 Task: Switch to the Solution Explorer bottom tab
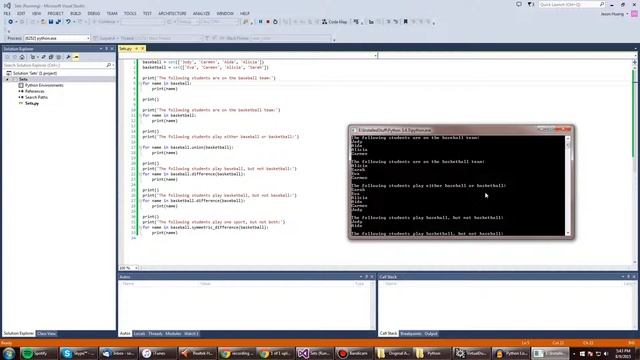[x=19, y=333]
